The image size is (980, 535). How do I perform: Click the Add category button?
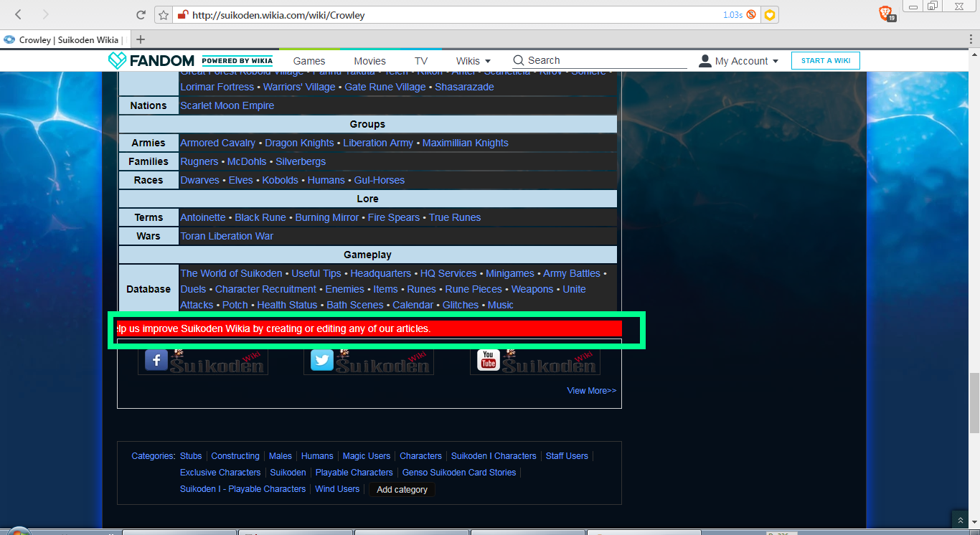402,490
